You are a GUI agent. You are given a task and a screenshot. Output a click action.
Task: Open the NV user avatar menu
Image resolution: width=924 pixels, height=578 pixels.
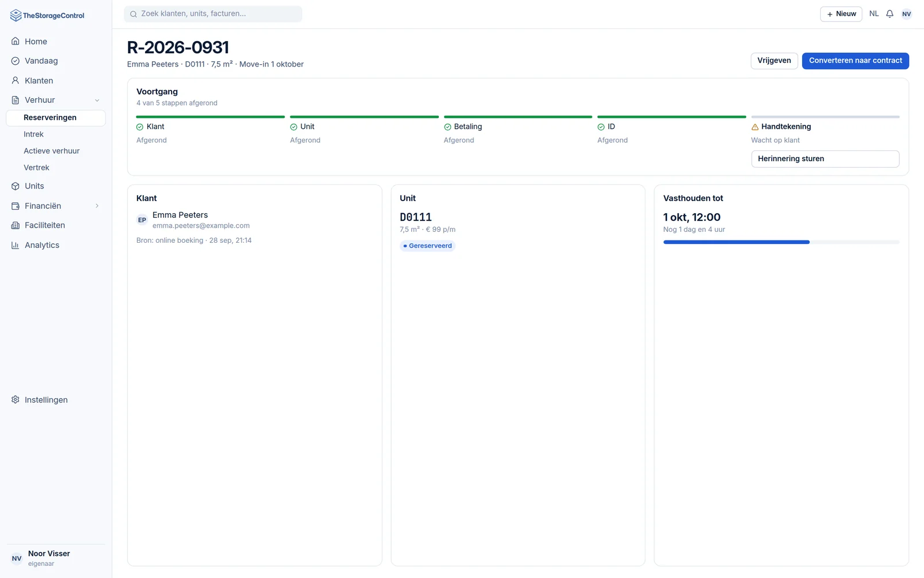point(907,14)
